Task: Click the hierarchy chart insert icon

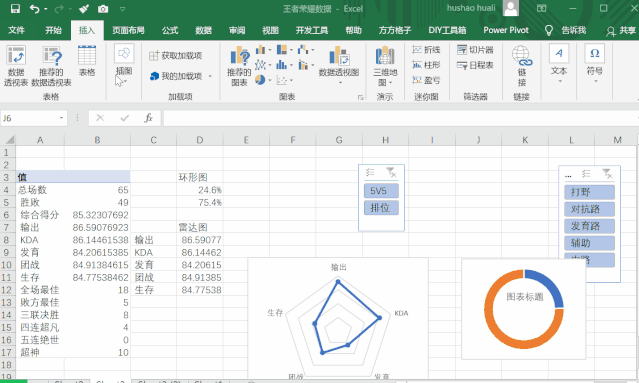Action: [x=282, y=50]
